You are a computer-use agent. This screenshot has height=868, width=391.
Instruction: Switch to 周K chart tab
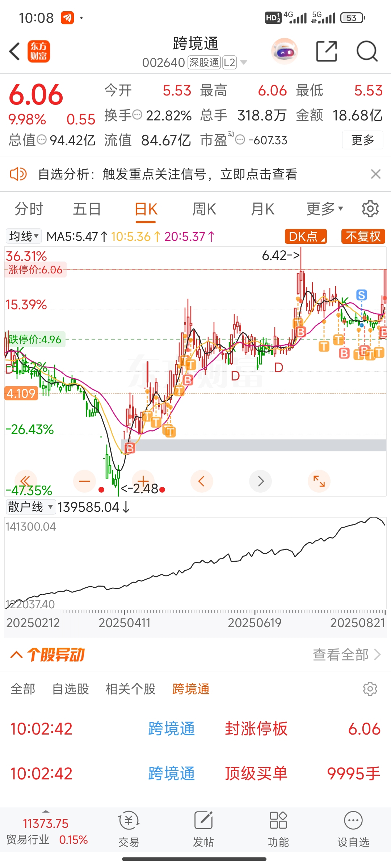point(204,209)
